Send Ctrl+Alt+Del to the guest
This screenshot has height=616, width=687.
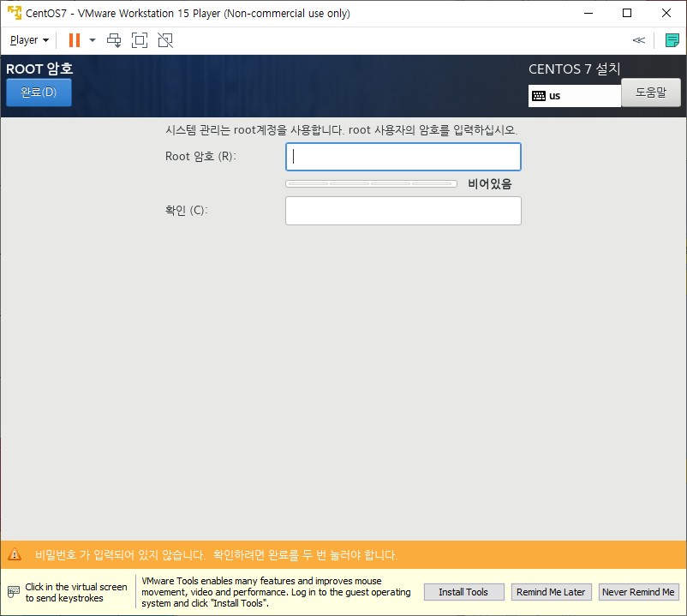[114, 40]
